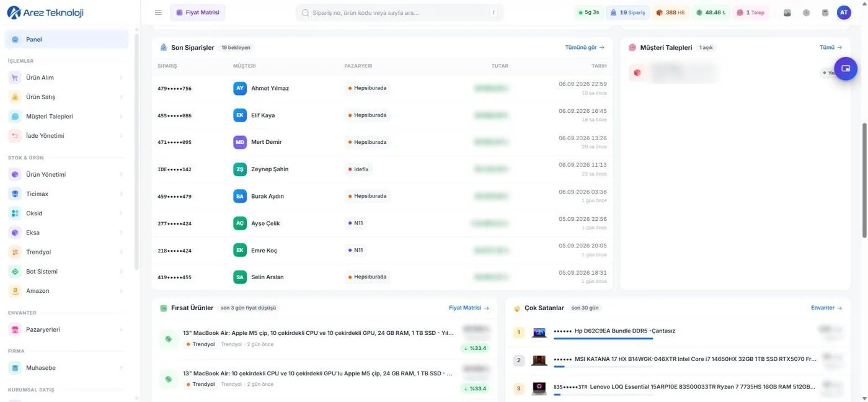Expand the Müşteri Talepleri sidebar chevron
Screen dimensions: 868x402
(121, 116)
